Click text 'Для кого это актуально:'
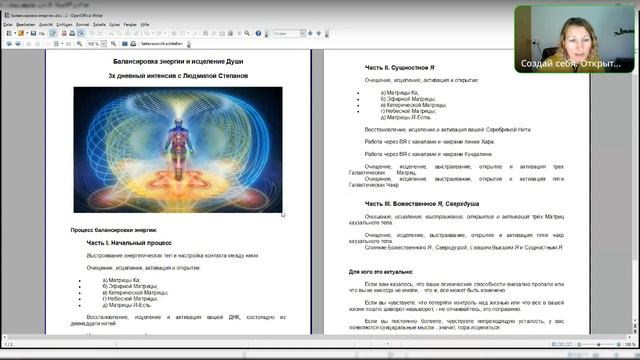Viewport: 640px width, 360px height. (381, 272)
